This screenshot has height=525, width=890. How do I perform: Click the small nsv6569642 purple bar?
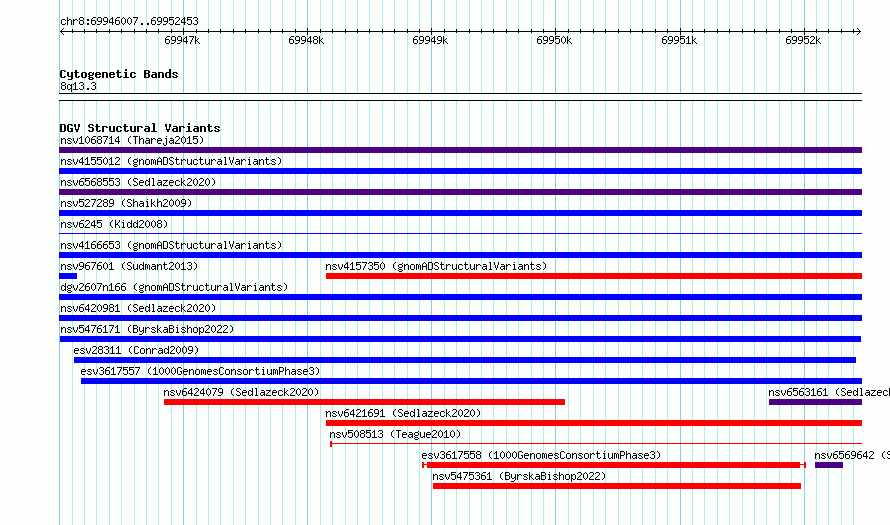(x=829, y=465)
